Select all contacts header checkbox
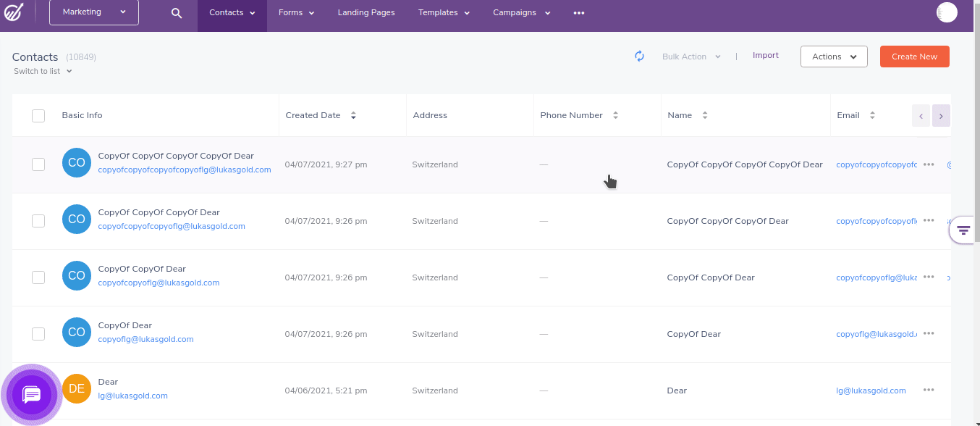The image size is (980, 426). (x=38, y=116)
